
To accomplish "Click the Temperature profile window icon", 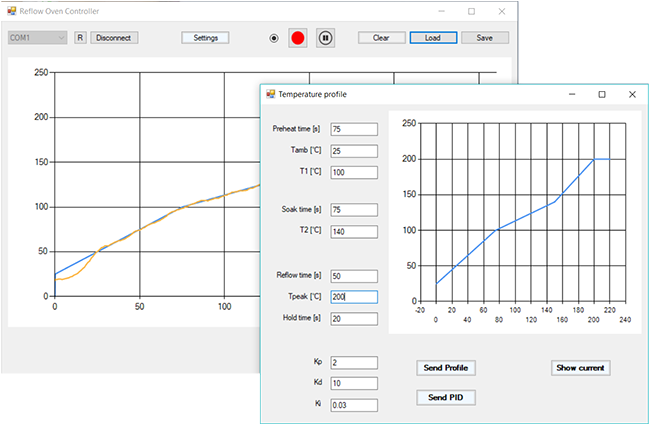I will pos(270,94).
